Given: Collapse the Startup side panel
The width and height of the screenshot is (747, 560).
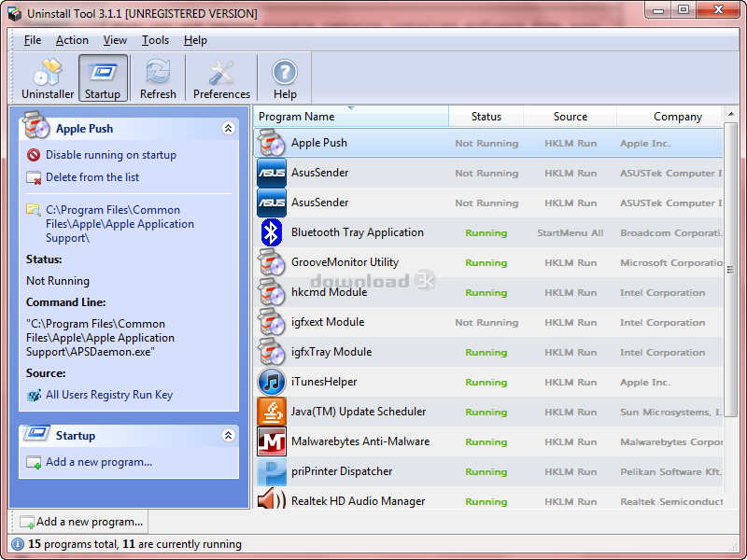Looking at the screenshot, I should [228, 435].
